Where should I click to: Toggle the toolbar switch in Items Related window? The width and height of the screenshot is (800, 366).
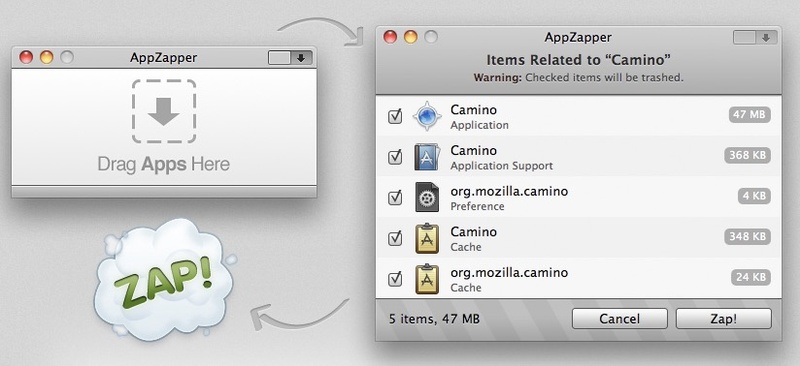click(x=755, y=37)
